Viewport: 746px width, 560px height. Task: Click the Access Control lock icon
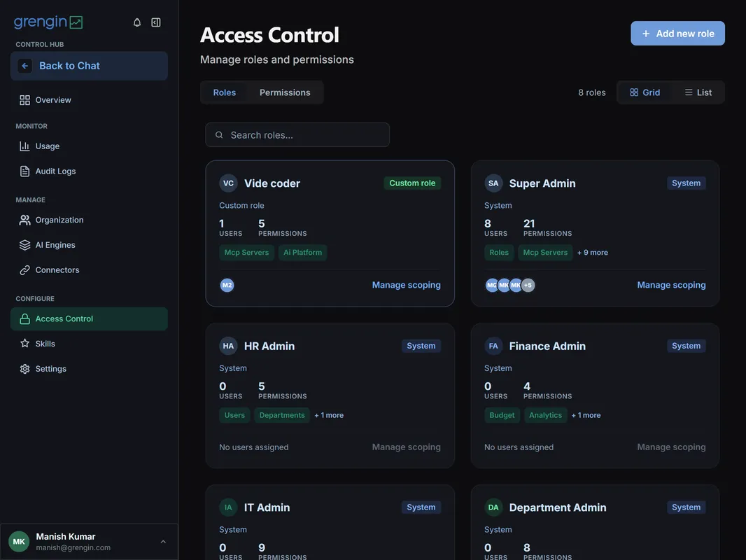click(x=24, y=318)
